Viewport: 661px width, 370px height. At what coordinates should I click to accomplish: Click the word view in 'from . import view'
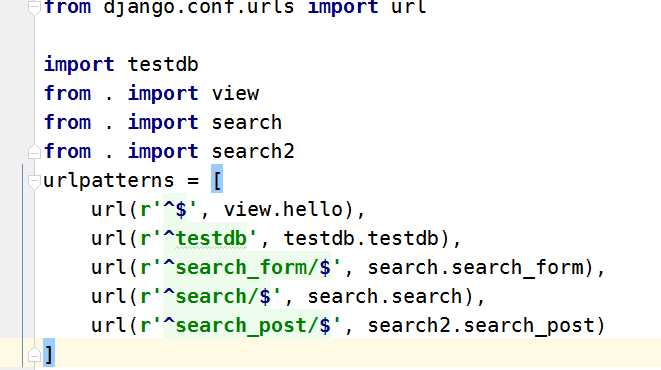click(x=235, y=94)
